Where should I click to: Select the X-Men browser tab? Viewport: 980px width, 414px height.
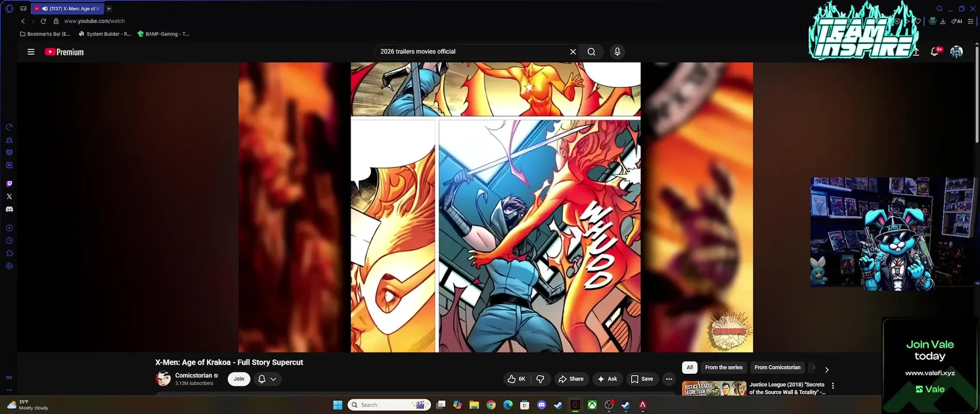tap(66, 9)
